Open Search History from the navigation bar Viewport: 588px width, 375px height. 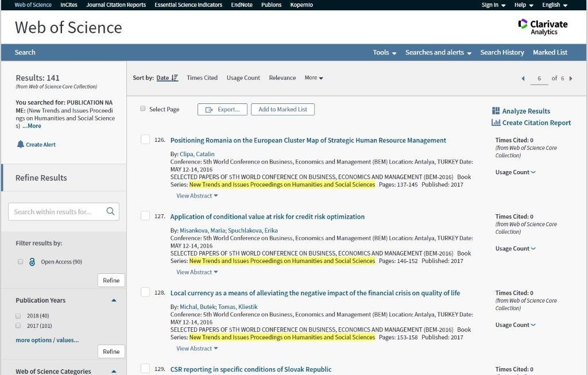click(502, 52)
